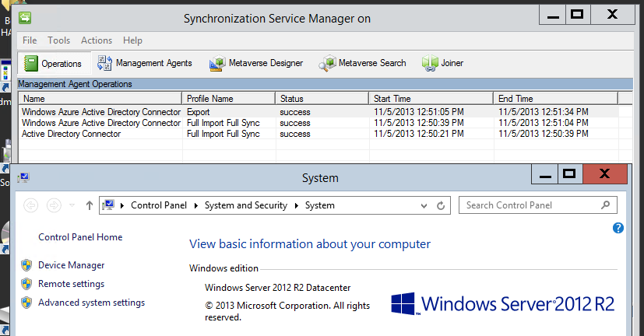
Task: Open the Actions menu
Action: point(97,40)
